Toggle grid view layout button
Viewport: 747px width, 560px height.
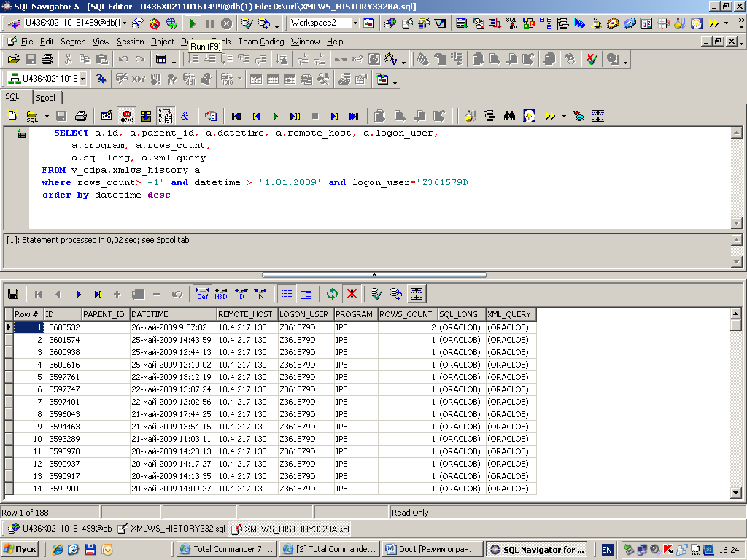point(287,294)
